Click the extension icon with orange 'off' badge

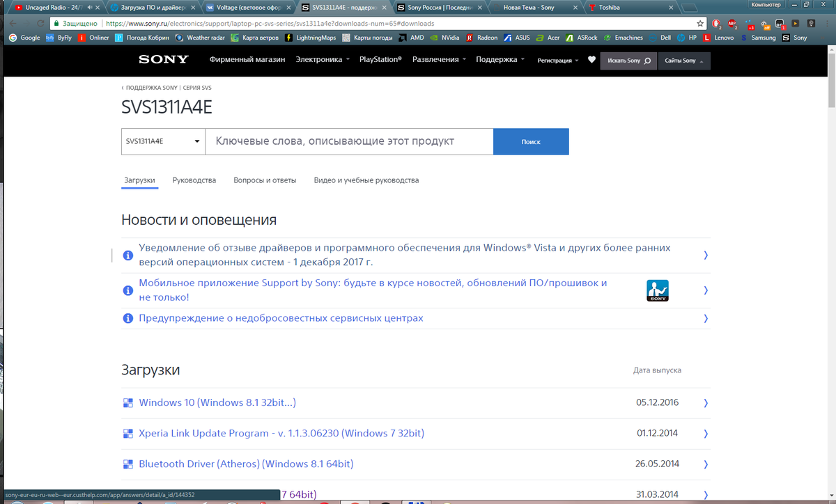(764, 23)
